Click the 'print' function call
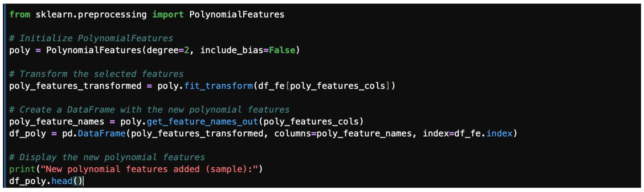 tap(22, 169)
